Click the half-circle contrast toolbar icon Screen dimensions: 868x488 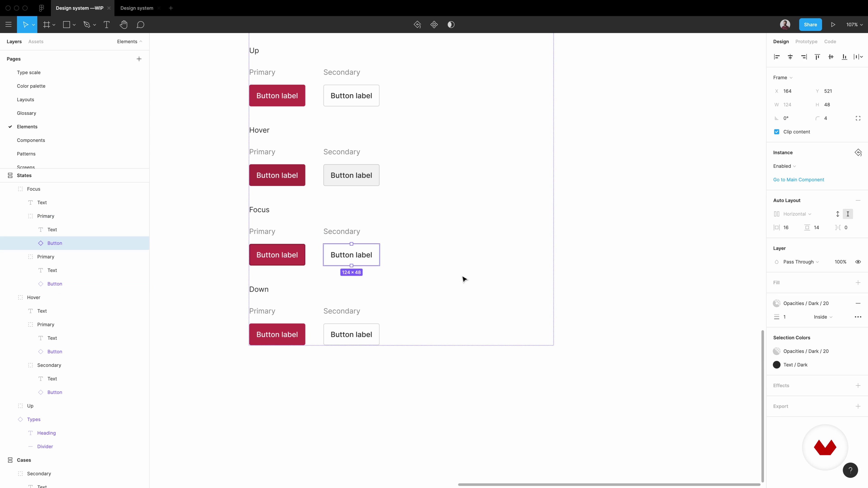451,25
